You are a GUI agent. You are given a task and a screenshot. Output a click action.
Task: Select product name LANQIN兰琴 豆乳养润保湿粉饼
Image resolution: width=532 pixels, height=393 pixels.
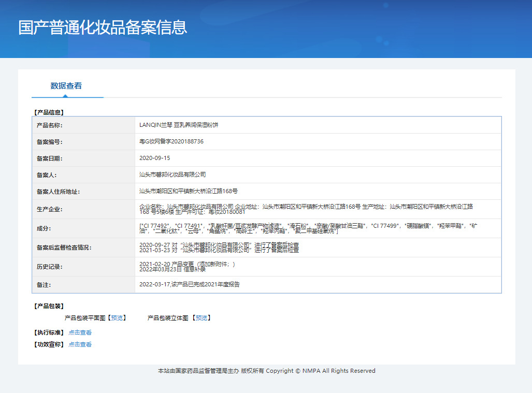[179, 125]
